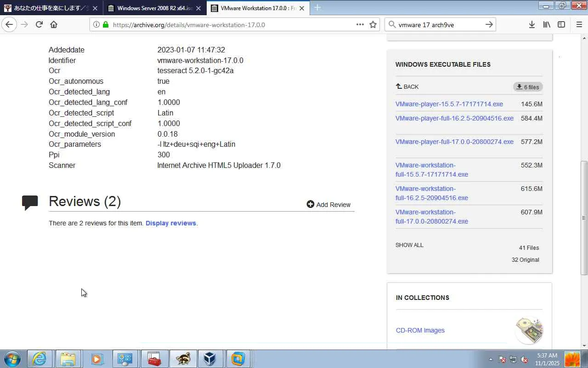Close the VMware Workstation 17.0.0 tab
The image size is (588, 368).
click(302, 8)
